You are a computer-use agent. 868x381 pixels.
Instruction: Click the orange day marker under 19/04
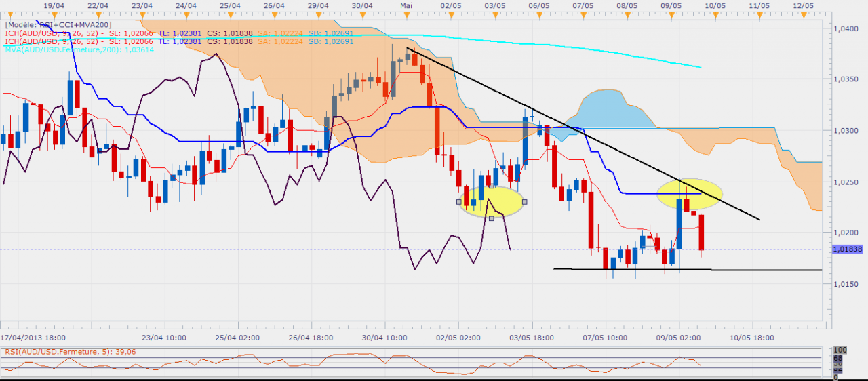click(x=54, y=14)
